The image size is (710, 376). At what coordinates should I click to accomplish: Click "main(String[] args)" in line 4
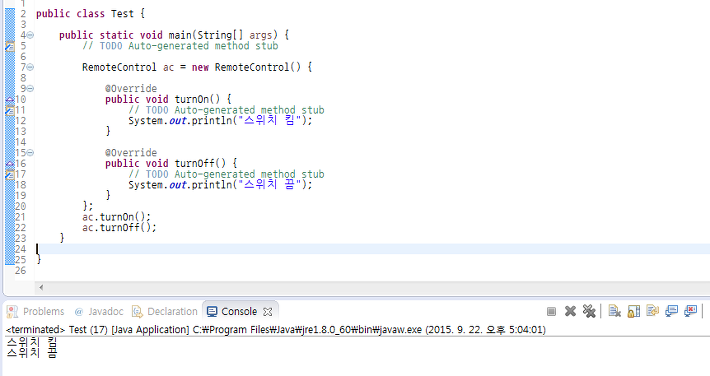[223, 35]
